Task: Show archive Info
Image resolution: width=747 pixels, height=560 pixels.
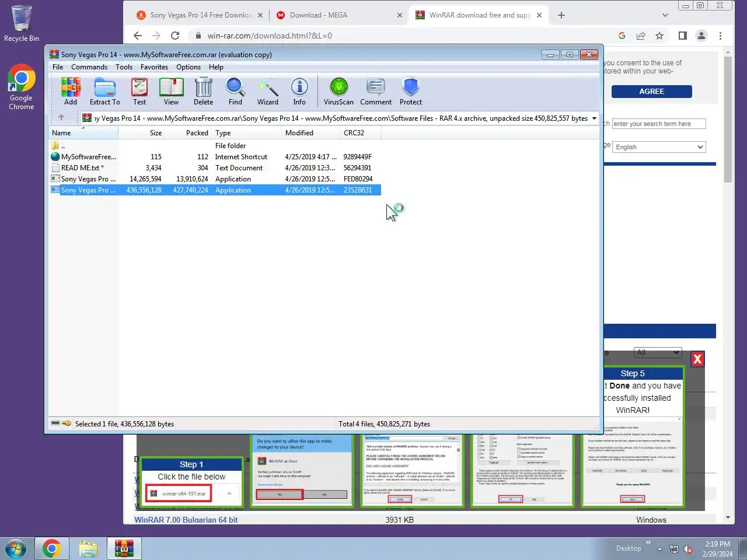Action: coord(299,92)
